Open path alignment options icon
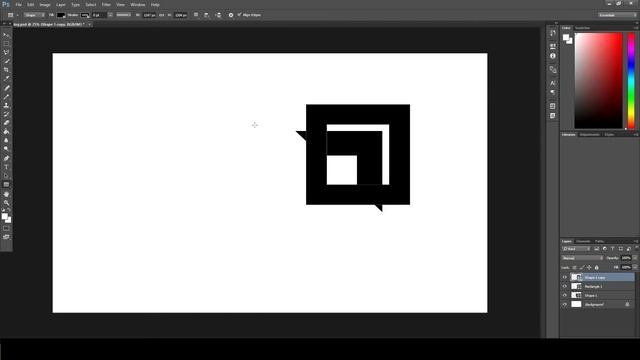This screenshot has height=360, width=640. click(x=207, y=15)
